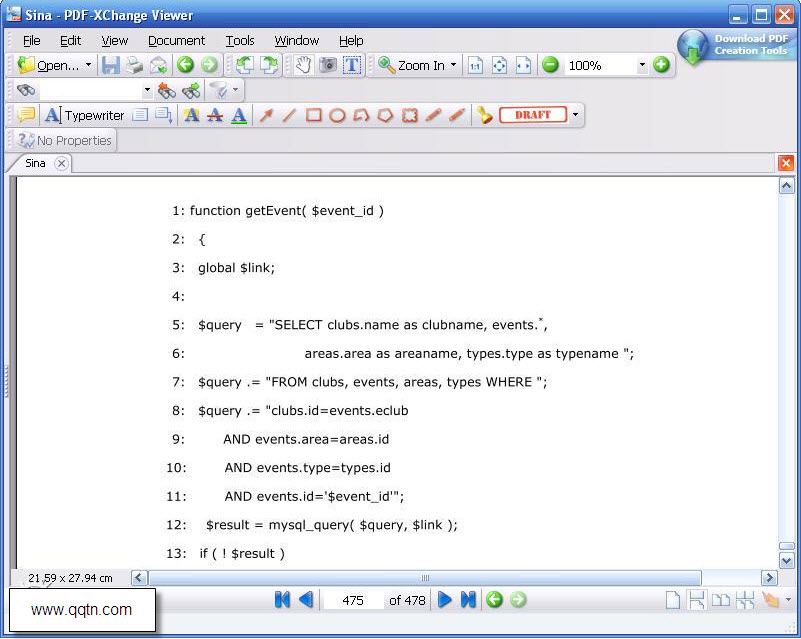
Task: Go to next page arrow
Action: tap(444, 600)
